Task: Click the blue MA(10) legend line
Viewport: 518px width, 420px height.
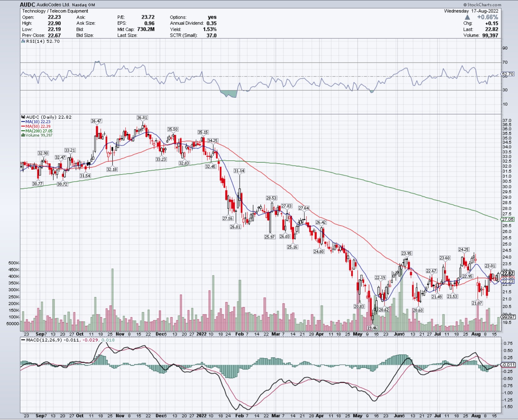Action: coord(23,122)
